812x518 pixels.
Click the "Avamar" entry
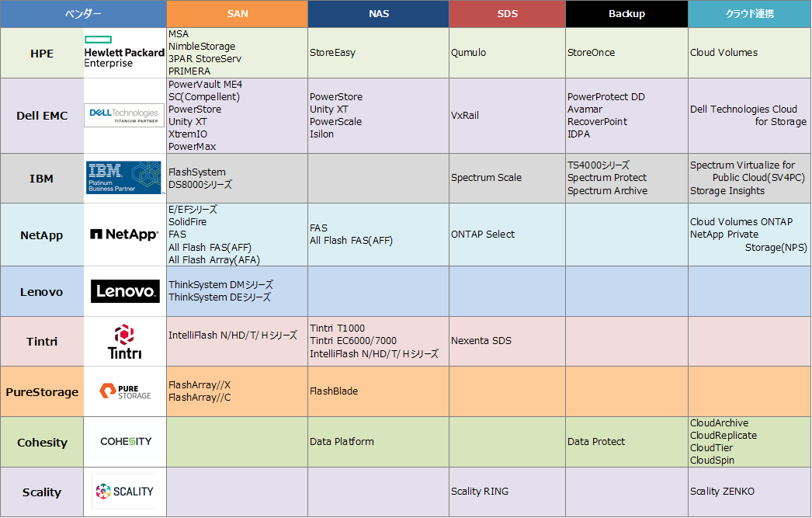[585, 110]
